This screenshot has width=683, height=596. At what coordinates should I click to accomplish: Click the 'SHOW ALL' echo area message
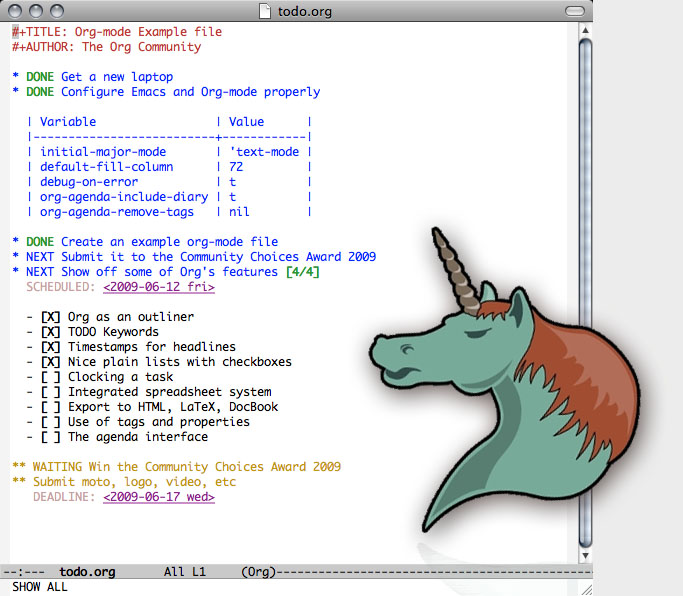point(40,587)
